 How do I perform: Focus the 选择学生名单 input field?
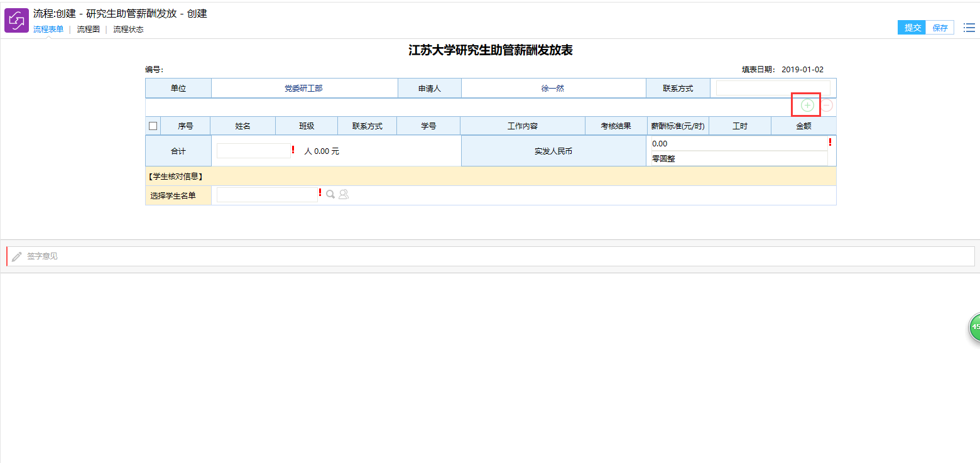click(267, 195)
